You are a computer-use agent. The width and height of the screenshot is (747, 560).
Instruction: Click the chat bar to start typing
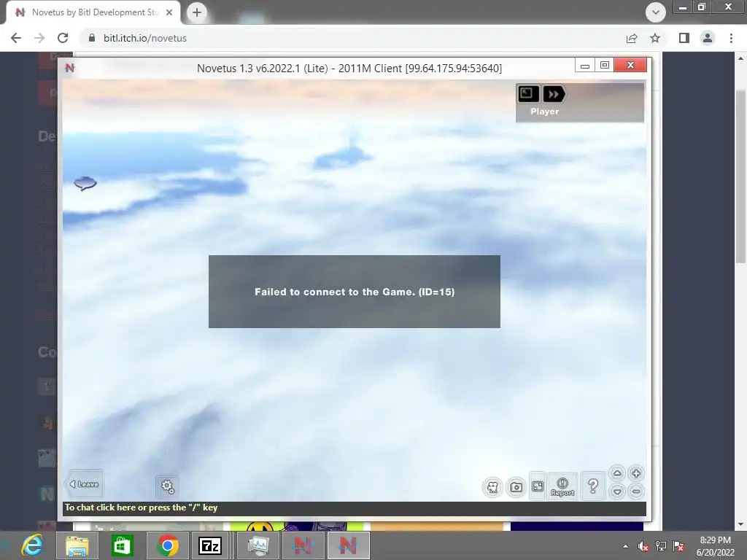click(355, 507)
